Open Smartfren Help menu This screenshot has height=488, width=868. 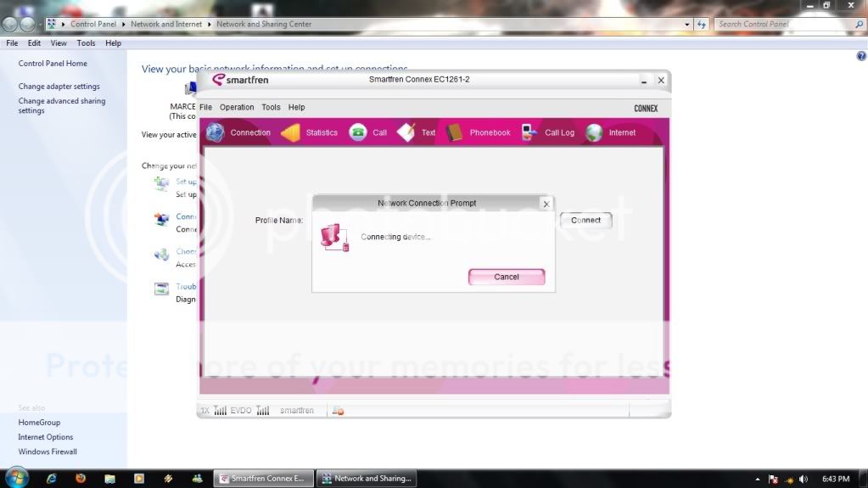click(297, 107)
